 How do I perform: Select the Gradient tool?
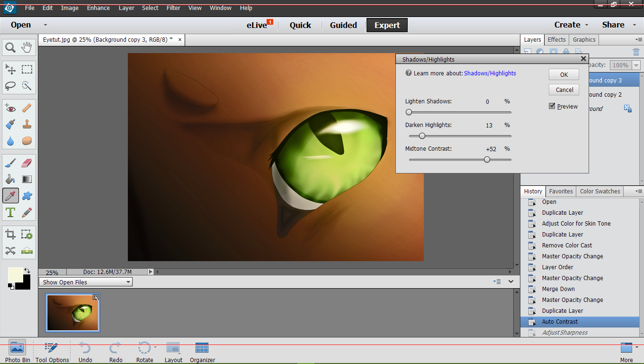(27, 179)
